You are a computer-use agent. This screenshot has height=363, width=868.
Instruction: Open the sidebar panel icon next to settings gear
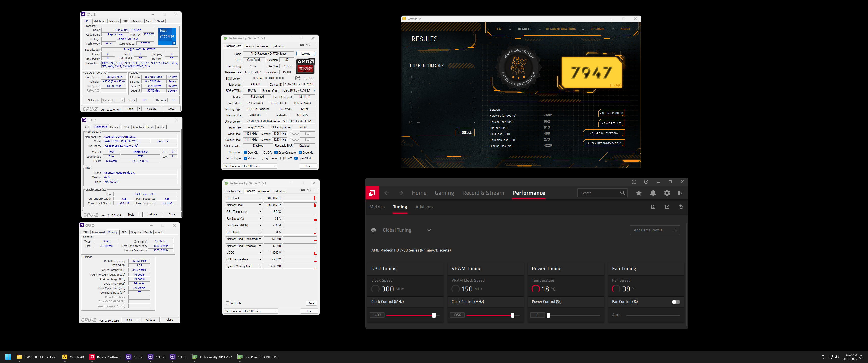[x=681, y=193]
